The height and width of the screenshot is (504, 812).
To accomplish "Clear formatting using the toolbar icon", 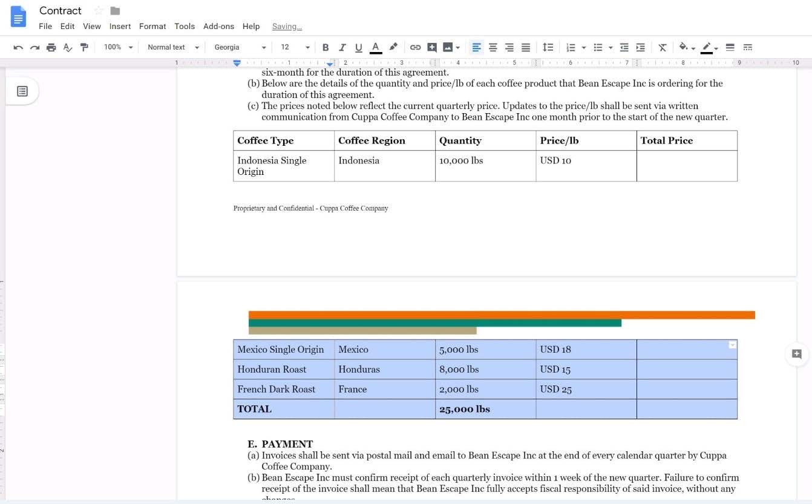I will click(x=663, y=47).
